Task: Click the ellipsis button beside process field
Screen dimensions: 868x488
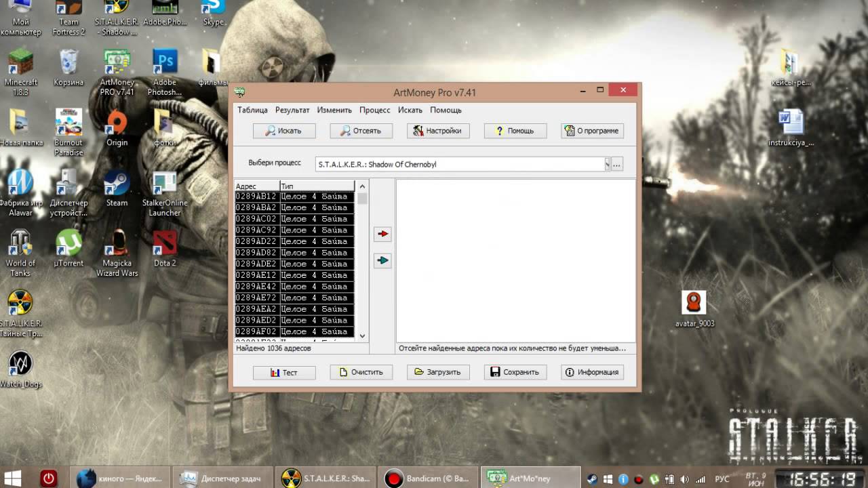Action: [616, 164]
